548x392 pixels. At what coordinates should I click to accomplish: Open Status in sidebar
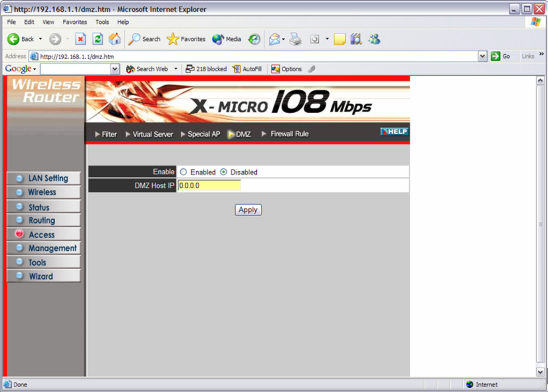[x=44, y=207]
